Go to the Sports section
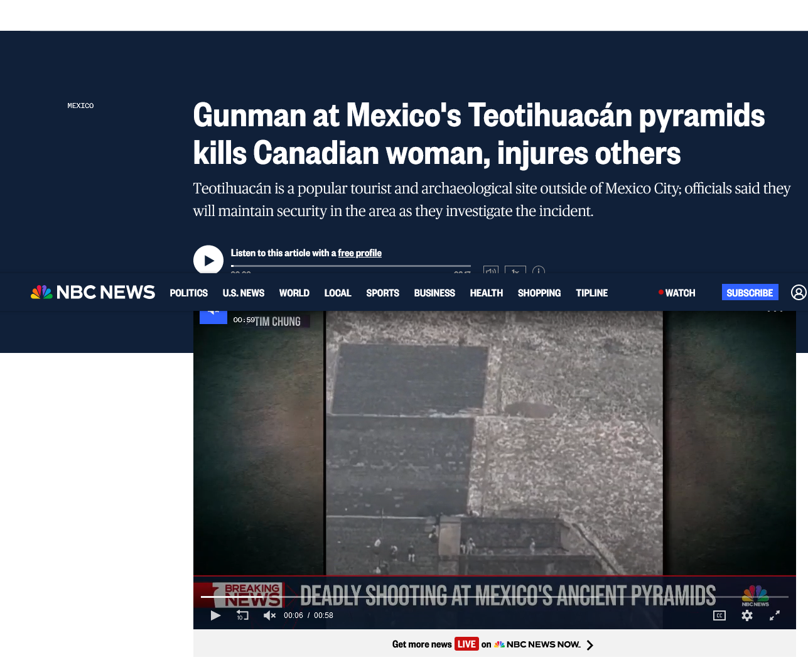Image resolution: width=808 pixels, height=672 pixels. coord(383,293)
